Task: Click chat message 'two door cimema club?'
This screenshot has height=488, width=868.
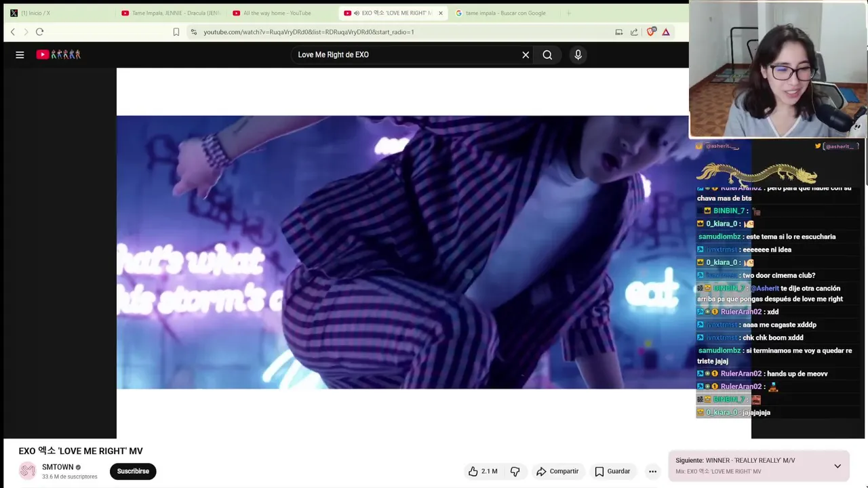Action: [779, 275]
